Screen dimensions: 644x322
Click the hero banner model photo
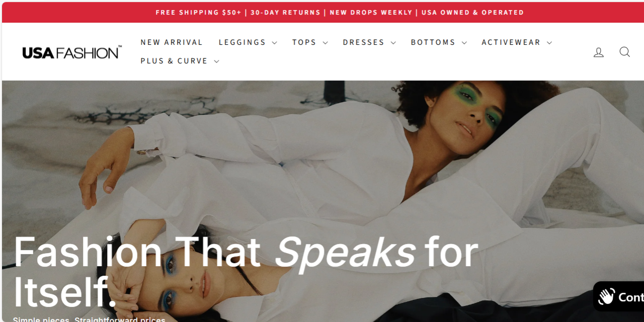point(323,201)
